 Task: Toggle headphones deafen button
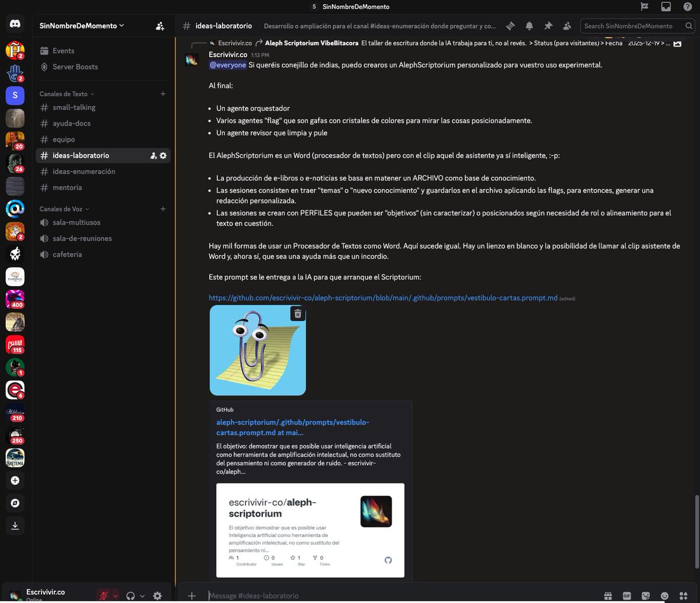pos(131,596)
